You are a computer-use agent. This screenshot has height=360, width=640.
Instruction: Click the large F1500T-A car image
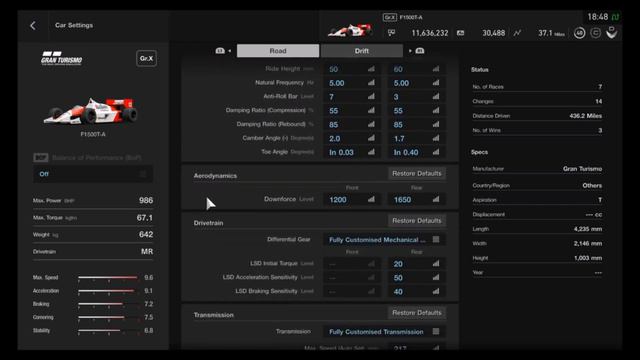pos(91,111)
